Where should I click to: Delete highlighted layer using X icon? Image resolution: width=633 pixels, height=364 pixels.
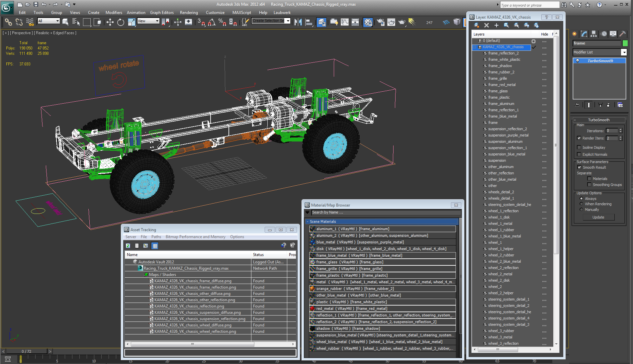click(487, 25)
